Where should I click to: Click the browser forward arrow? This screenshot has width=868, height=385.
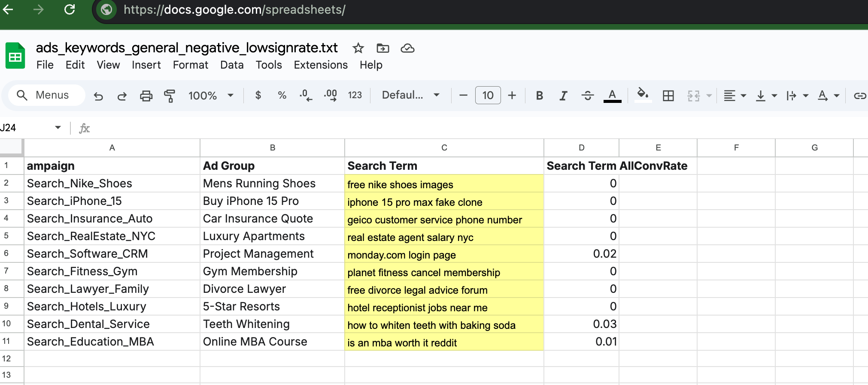click(39, 9)
